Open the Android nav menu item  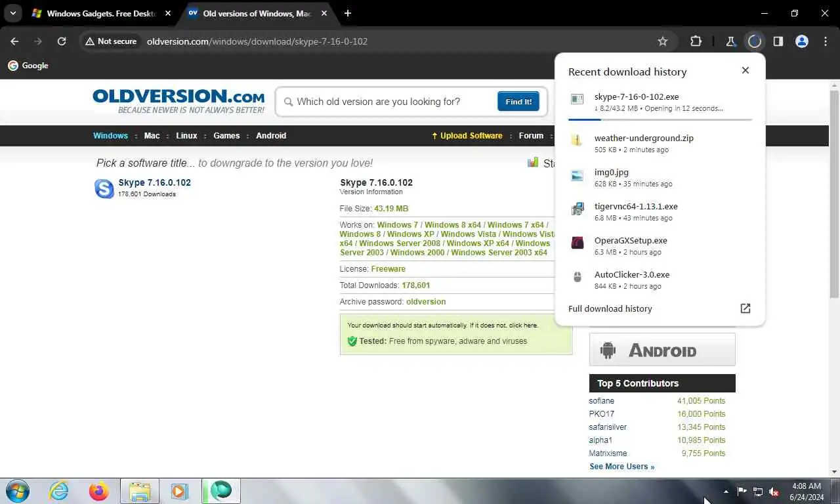[271, 136]
